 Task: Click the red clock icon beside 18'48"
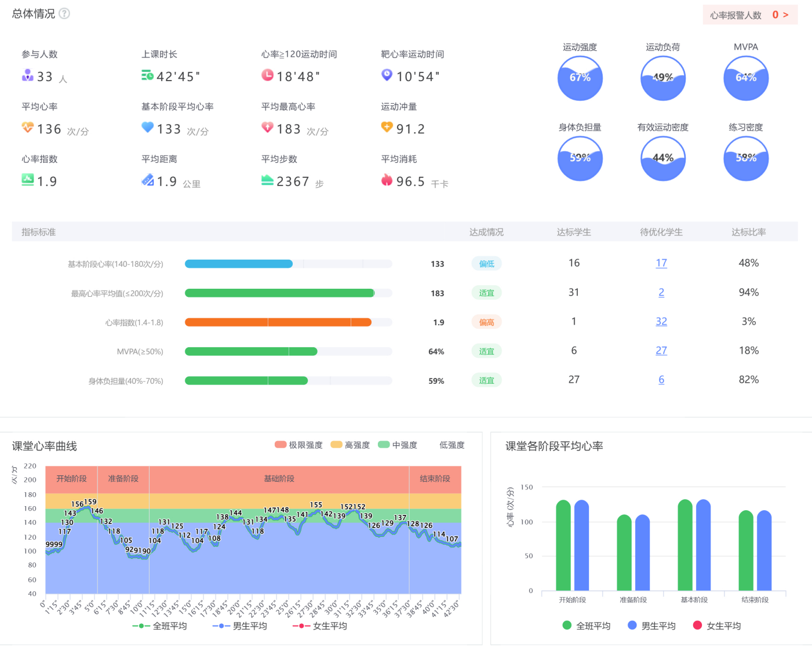click(267, 75)
